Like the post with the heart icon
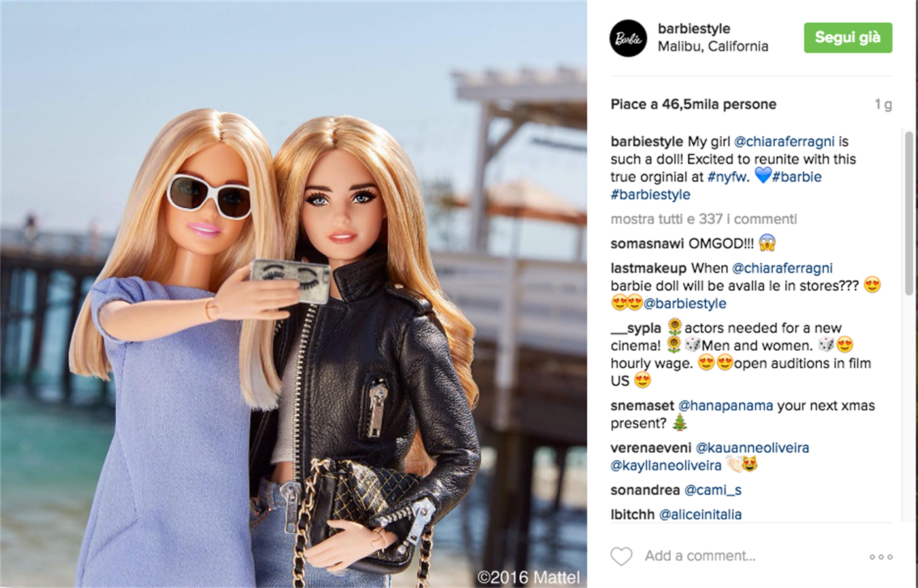This screenshot has width=918, height=588. click(621, 556)
